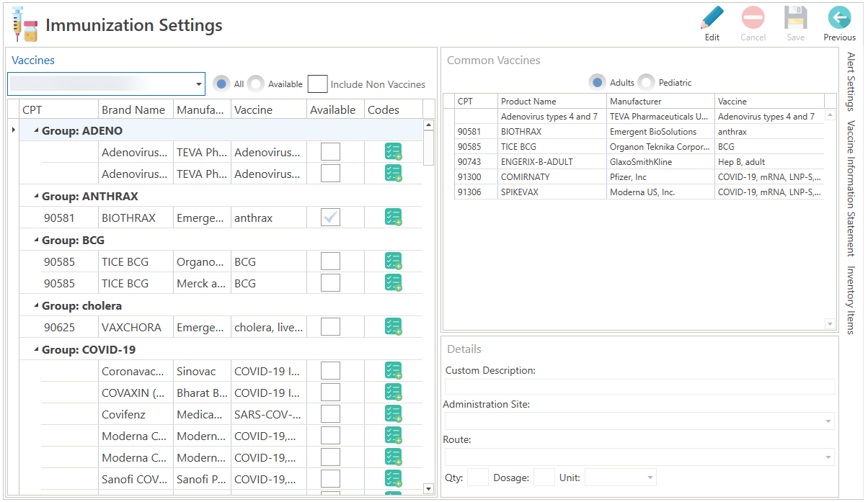Click the Cancel icon
Screen dimensions: 868x502
pos(753,18)
